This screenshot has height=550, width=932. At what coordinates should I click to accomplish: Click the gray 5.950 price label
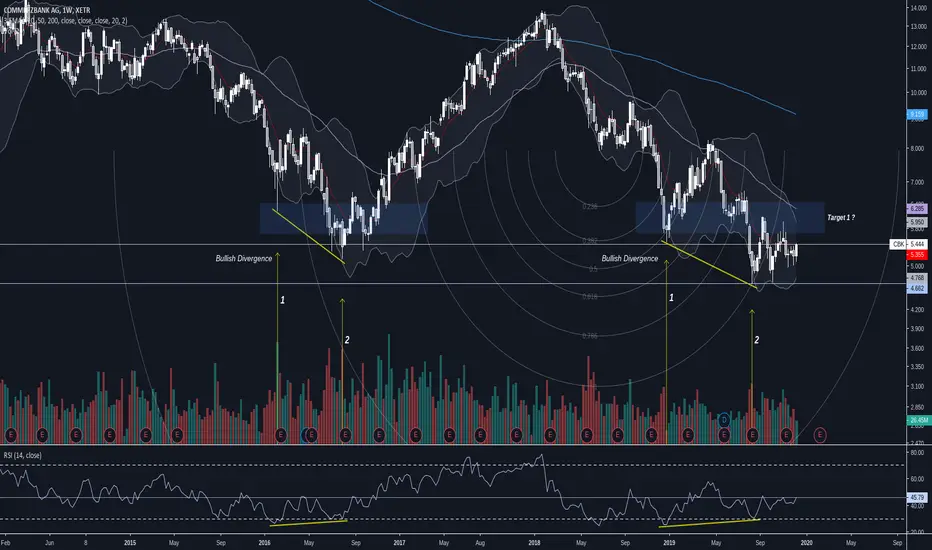click(x=917, y=222)
